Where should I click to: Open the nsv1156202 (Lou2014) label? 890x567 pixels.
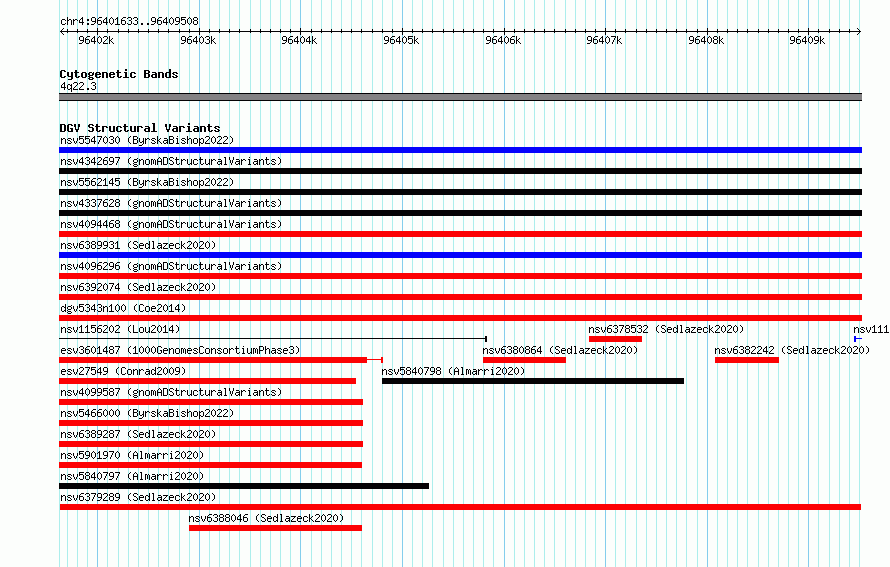[120, 329]
